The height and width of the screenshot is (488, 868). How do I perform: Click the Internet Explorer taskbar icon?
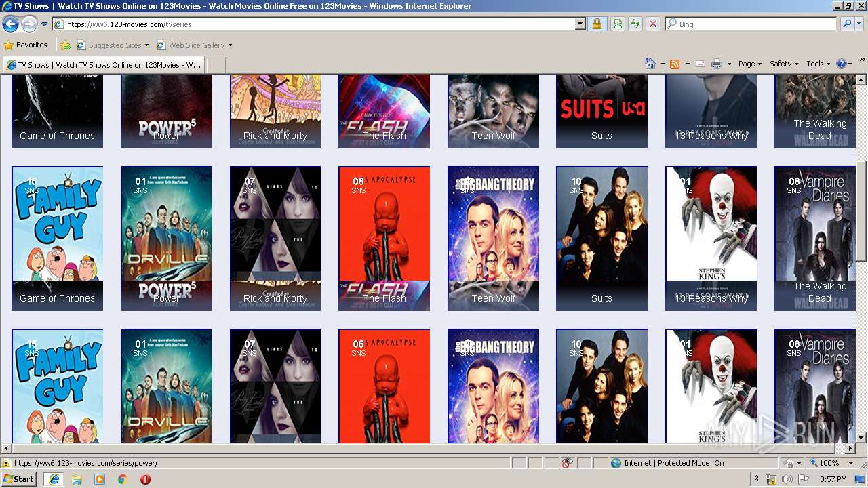(54, 479)
